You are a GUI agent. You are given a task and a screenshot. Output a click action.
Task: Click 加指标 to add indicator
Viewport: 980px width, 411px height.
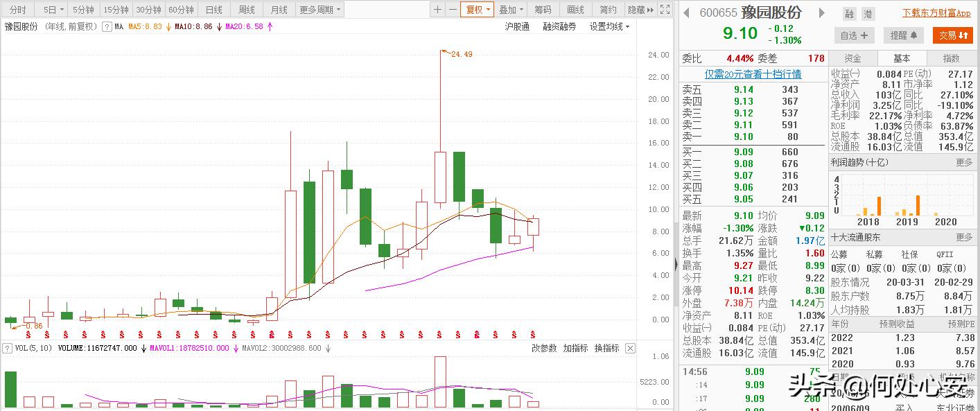pos(575,348)
